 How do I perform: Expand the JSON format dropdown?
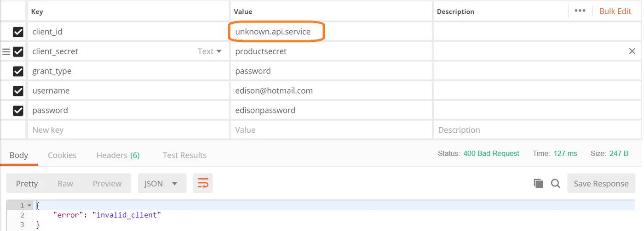point(161,184)
